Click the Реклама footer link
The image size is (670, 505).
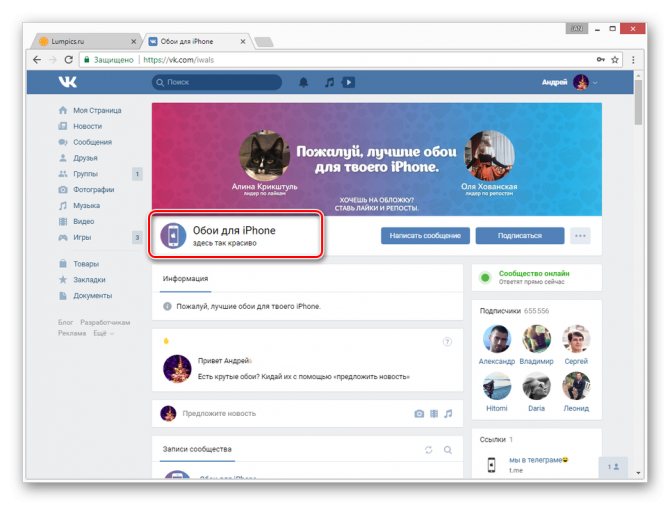pyautogui.click(x=72, y=333)
